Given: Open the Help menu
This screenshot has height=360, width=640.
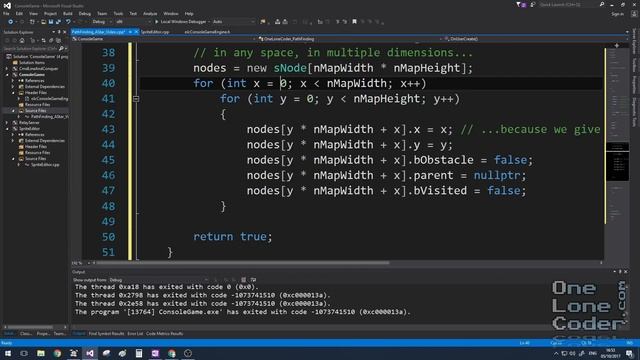Looking at the screenshot, I should pos(189,13).
